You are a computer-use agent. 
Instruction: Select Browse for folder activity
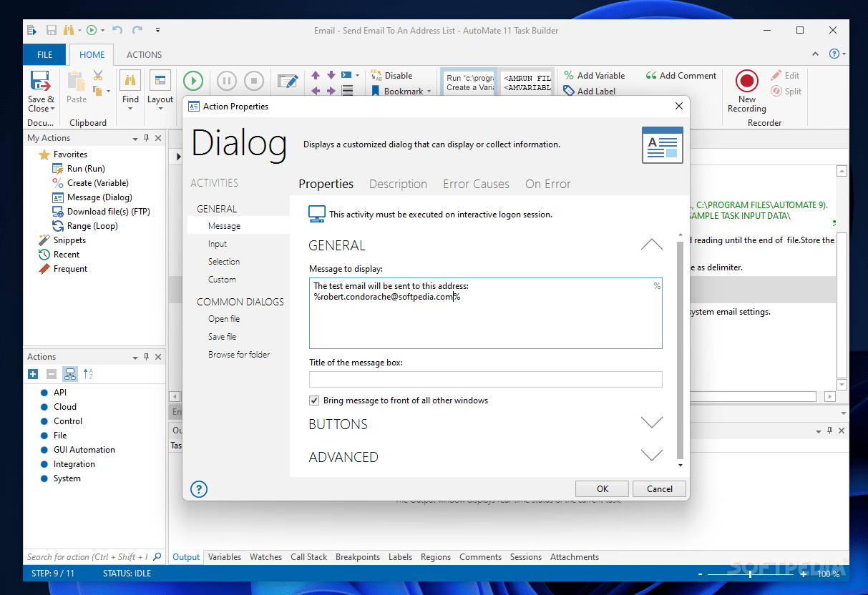point(239,355)
